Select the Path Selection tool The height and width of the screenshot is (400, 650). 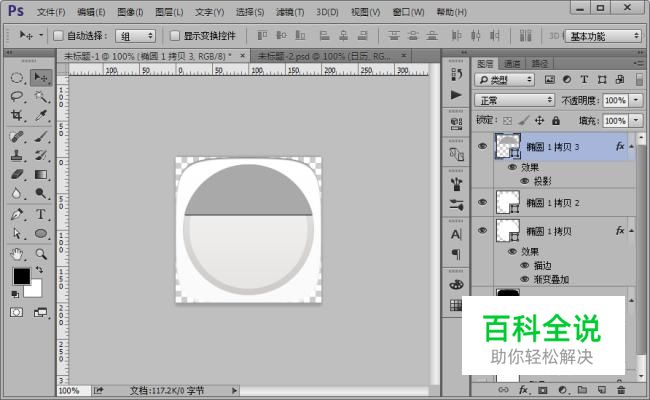tap(17, 233)
